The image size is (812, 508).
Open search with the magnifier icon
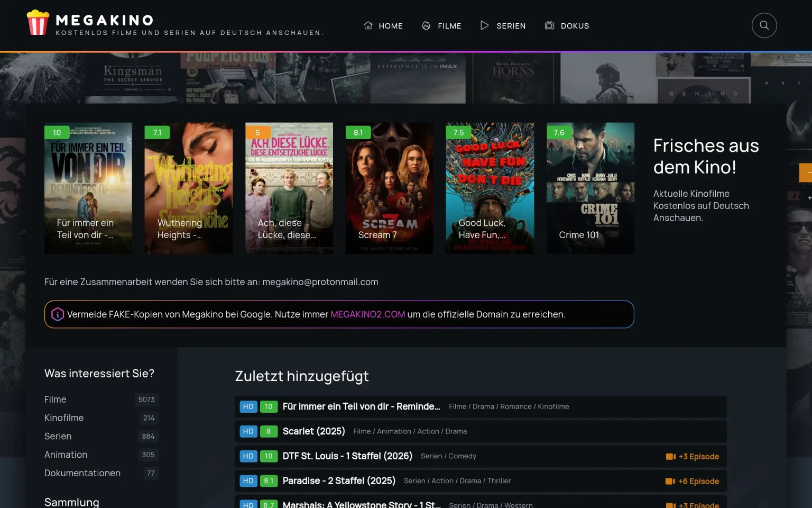764,25
